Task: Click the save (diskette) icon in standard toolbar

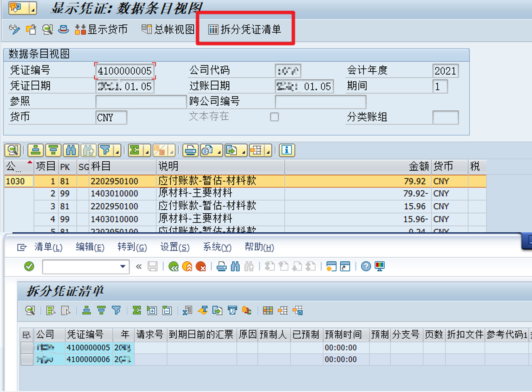Action: pos(153,266)
